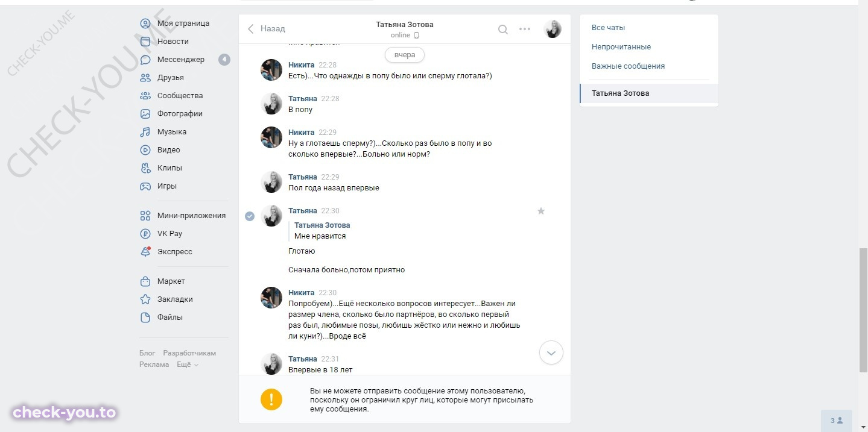This screenshot has height=432, width=868.
Task: Open the Блог footer link
Action: point(147,353)
